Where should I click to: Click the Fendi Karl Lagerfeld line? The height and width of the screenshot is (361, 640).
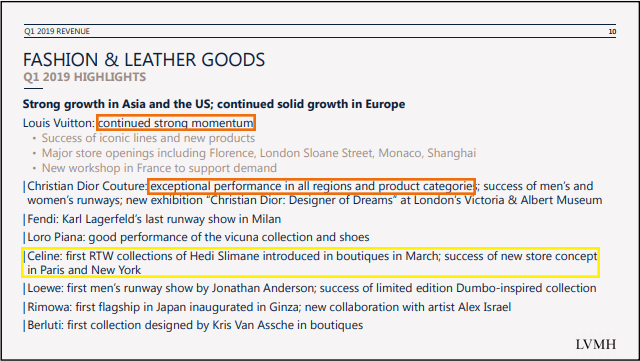[154, 219]
